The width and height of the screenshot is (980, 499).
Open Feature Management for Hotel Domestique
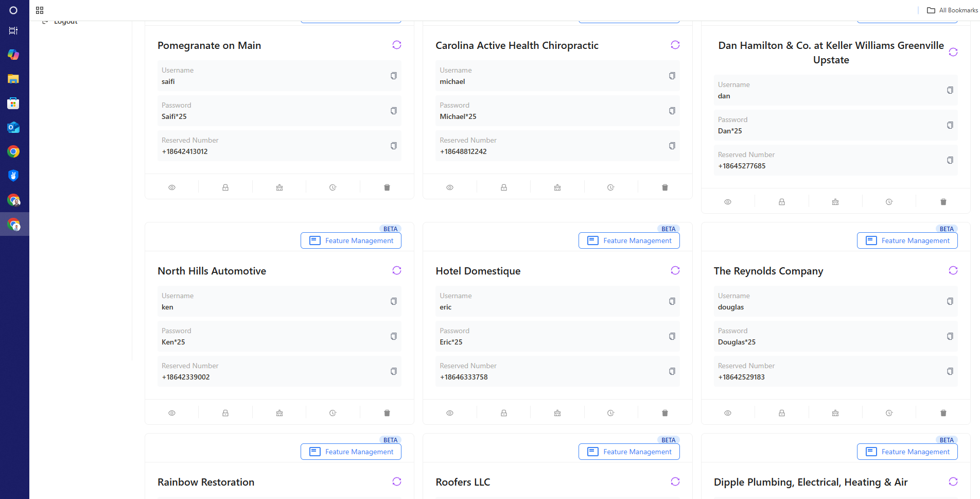(x=629, y=240)
